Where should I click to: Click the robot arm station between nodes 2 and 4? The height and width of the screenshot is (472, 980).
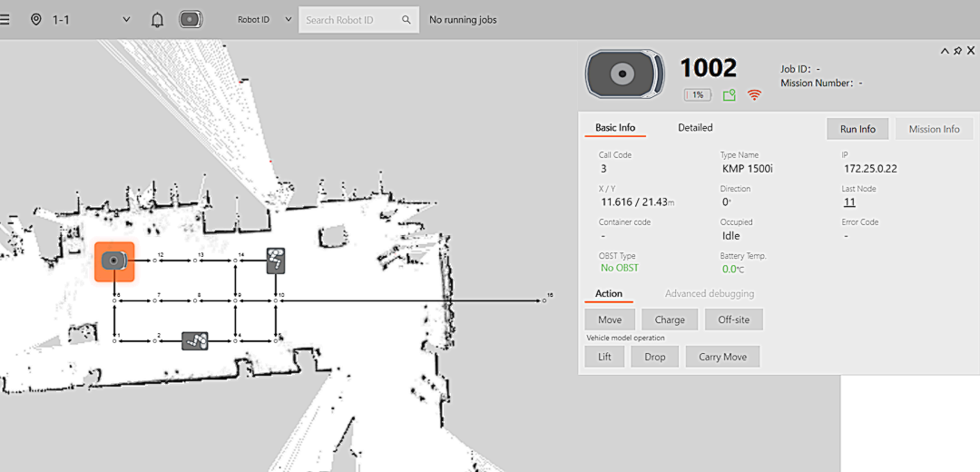195,340
